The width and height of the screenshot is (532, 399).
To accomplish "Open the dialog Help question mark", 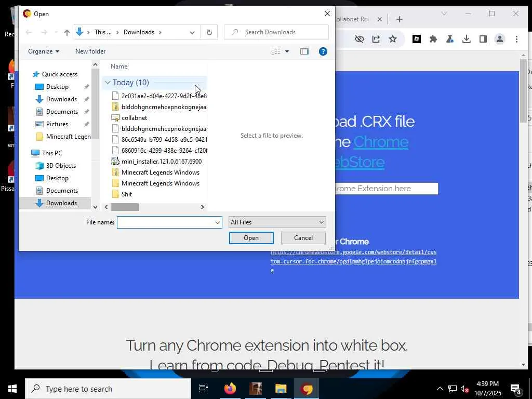I will click(x=323, y=51).
